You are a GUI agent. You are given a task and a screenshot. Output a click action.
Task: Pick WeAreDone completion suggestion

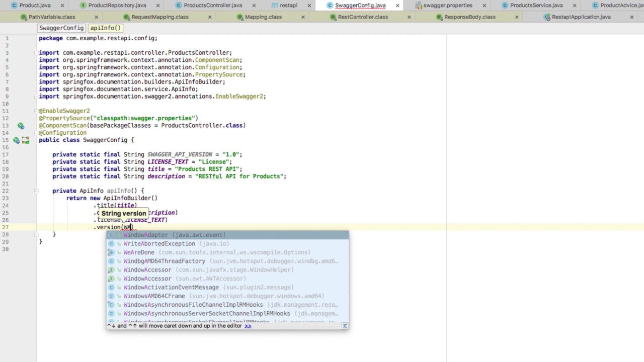click(x=227, y=252)
